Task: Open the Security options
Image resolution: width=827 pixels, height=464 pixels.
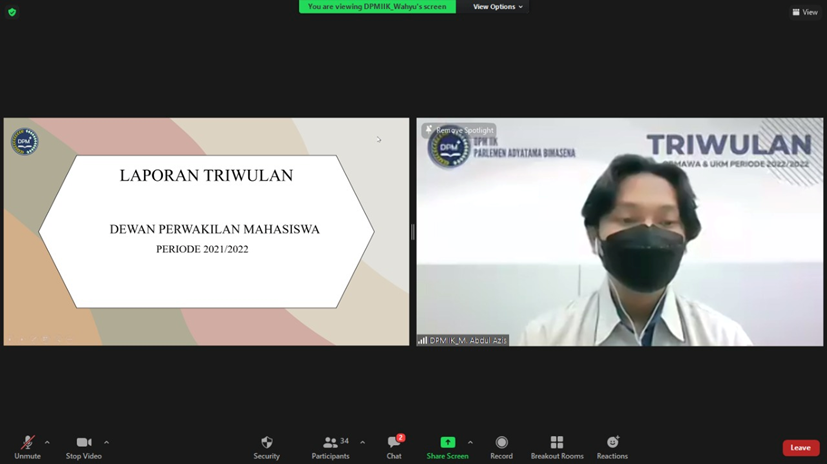Action: pos(266,446)
